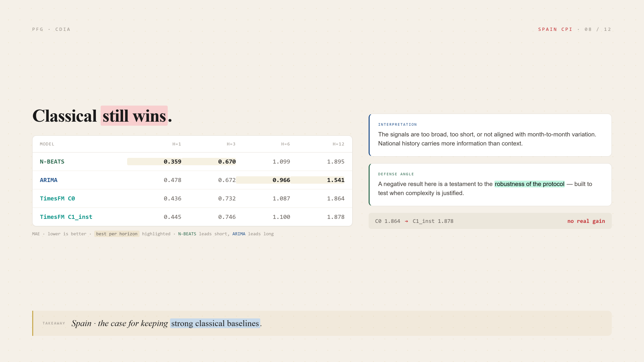Click 'C0 1.864 → C1_inst 1.878' comparison text
This screenshot has height=362, width=644.
pyautogui.click(x=414, y=221)
